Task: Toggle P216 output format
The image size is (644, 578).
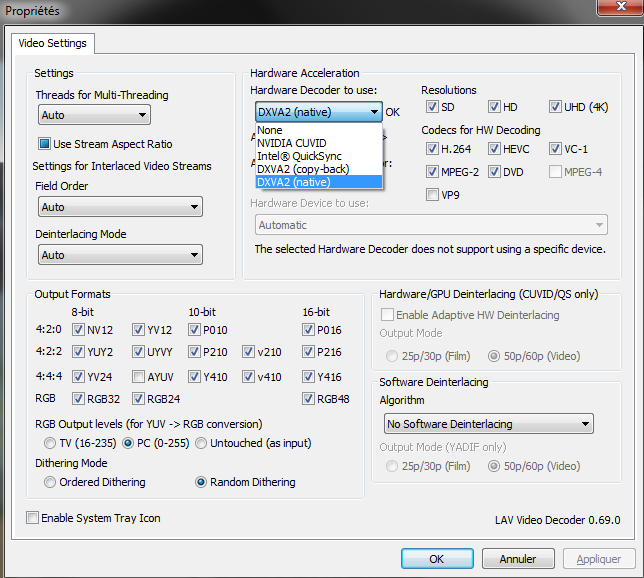Action: (x=308, y=352)
